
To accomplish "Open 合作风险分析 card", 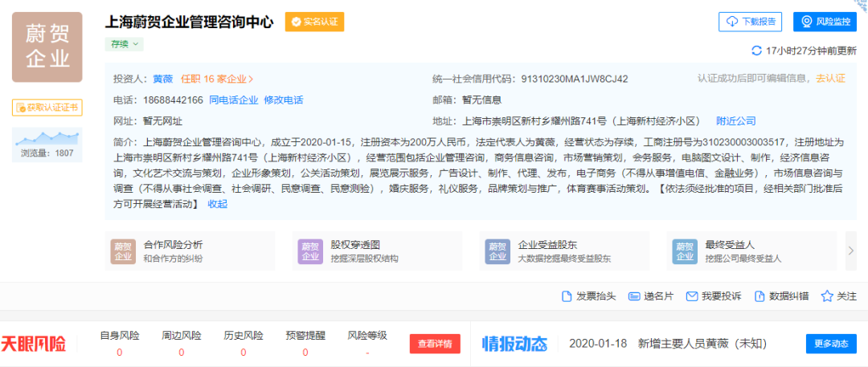I will pyautogui.click(x=190, y=251).
